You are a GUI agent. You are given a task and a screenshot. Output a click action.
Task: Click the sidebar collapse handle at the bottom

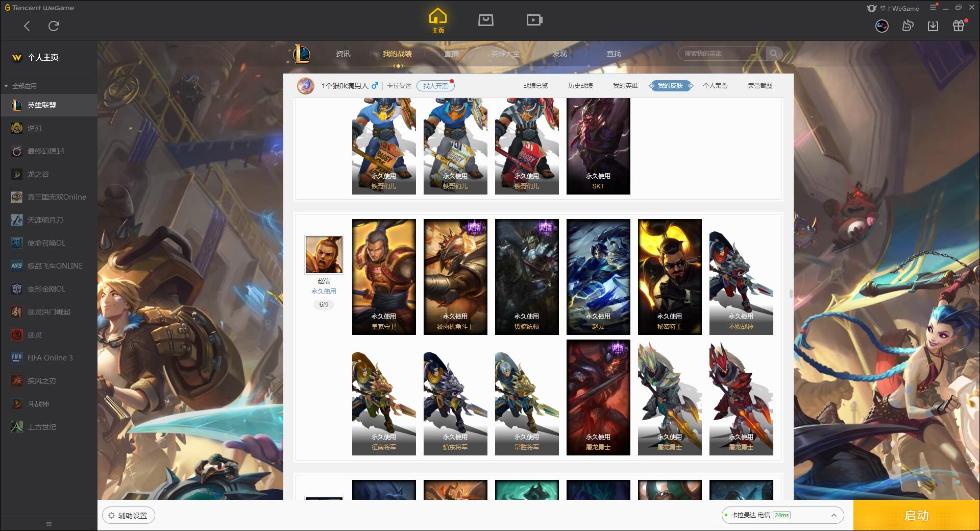pos(49,524)
